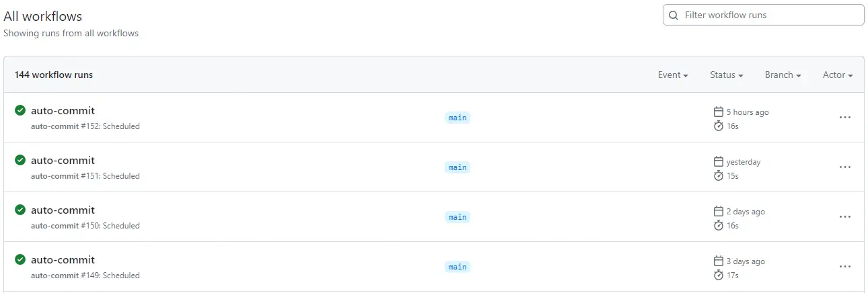Open the Status filter dropdown
Image resolution: width=868 pixels, height=293 pixels.
pyautogui.click(x=726, y=75)
